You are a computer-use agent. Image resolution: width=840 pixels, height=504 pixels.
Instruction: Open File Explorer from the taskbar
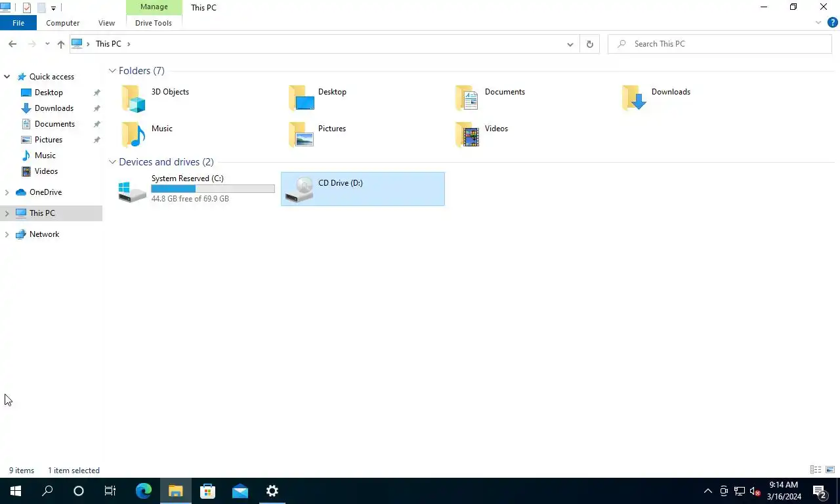tap(176, 491)
